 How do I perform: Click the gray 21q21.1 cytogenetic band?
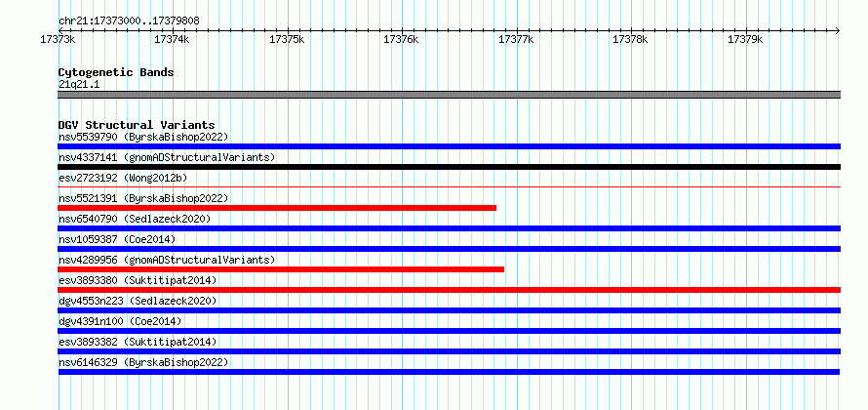pyautogui.click(x=449, y=95)
